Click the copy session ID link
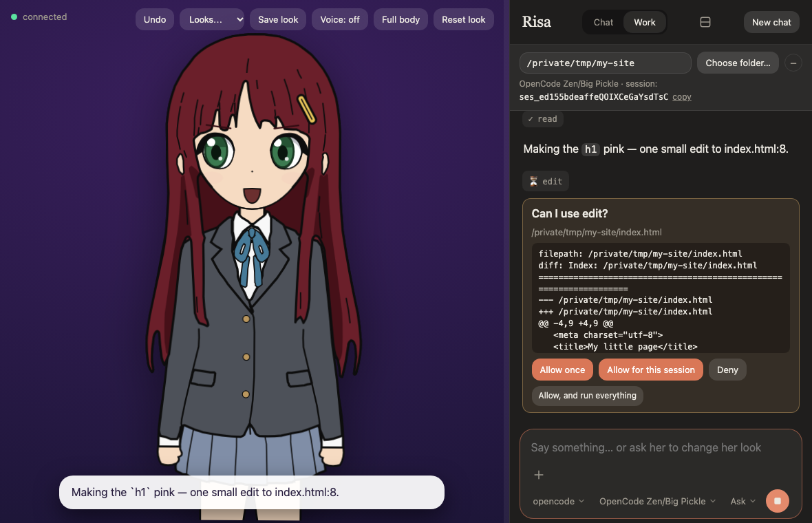Image resolution: width=812 pixels, height=523 pixels. pos(681,97)
